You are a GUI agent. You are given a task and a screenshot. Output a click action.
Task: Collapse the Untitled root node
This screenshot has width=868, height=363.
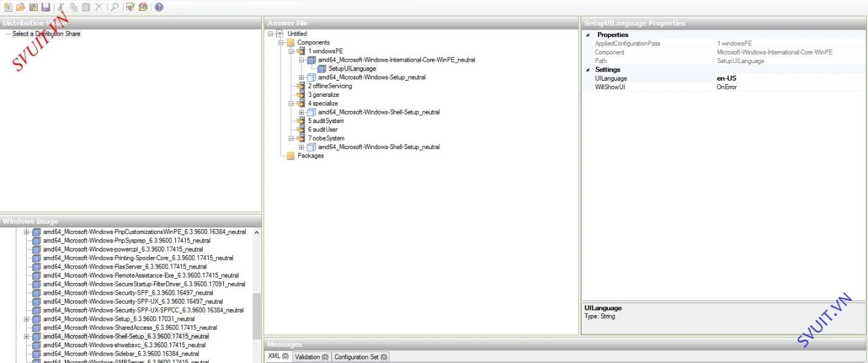269,34
